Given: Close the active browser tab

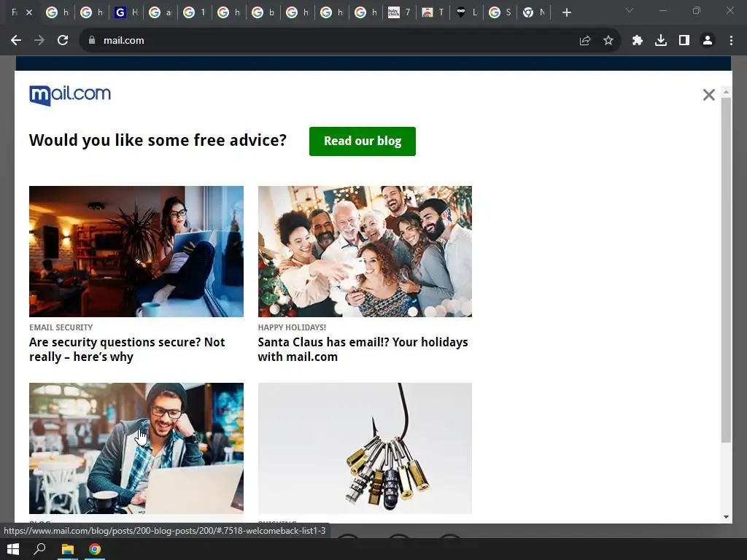Looking at the screenshot, I should coord(29,12).
